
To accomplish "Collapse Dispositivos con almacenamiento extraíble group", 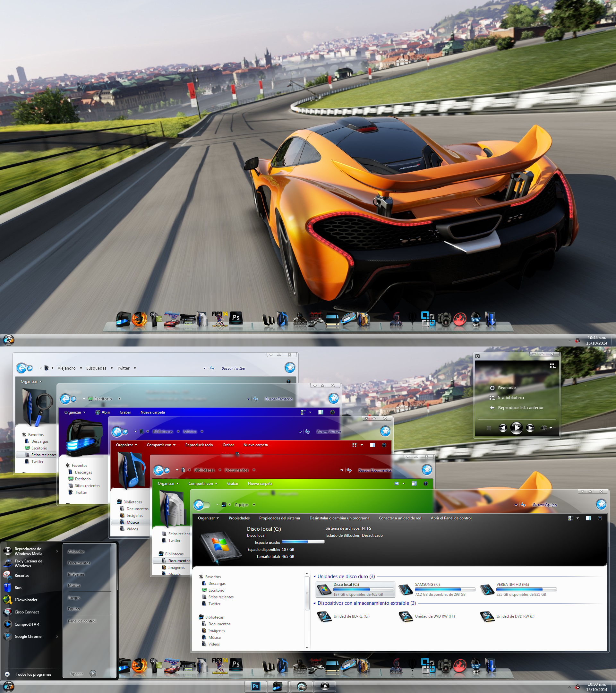I will coord(315,603).
